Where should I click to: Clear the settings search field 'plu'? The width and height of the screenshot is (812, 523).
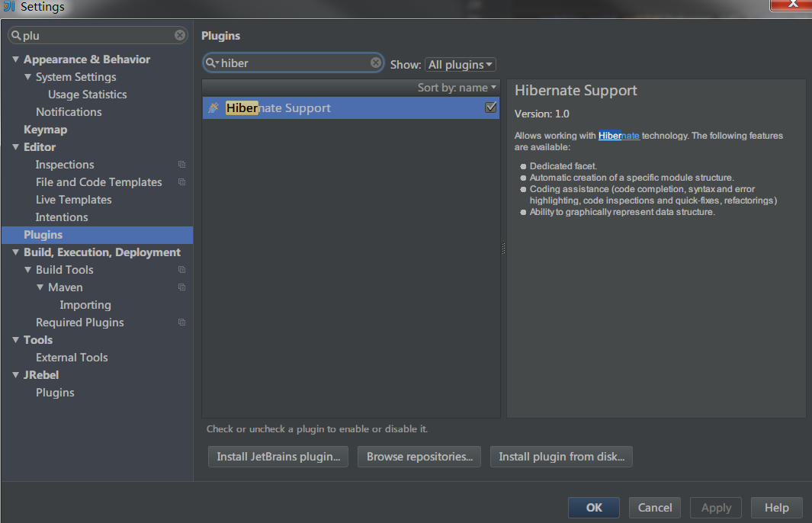point(180,35)
